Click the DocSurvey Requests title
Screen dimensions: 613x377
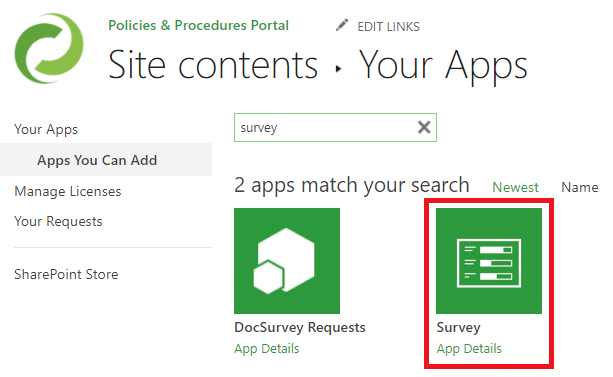click(x=300, y=327)
